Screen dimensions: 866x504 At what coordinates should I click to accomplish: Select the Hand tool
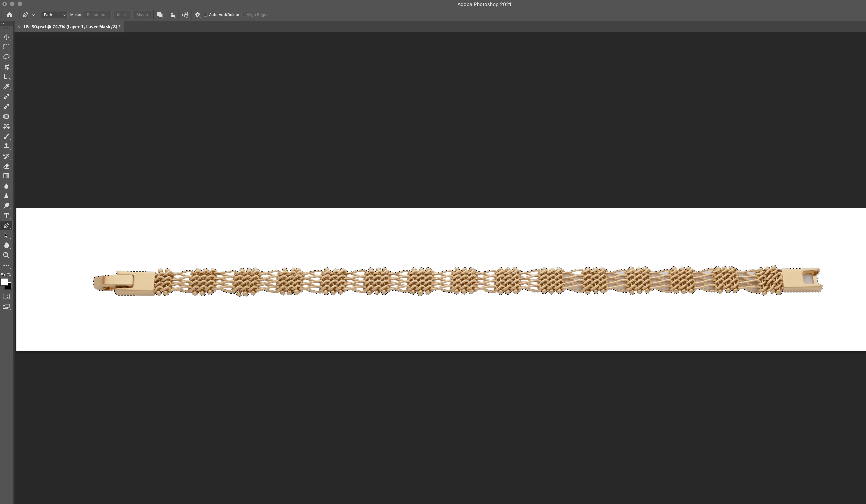6,246
